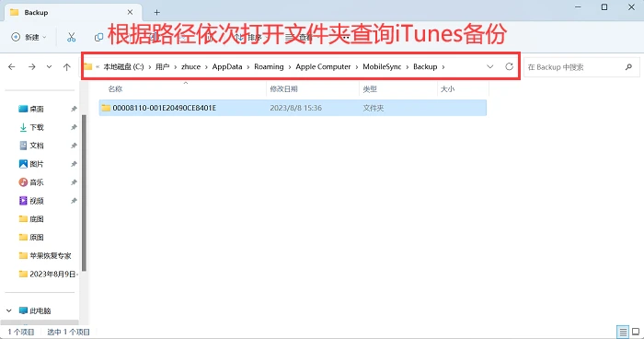Click AppData in the breadcrumb path

tap(227, 66)
